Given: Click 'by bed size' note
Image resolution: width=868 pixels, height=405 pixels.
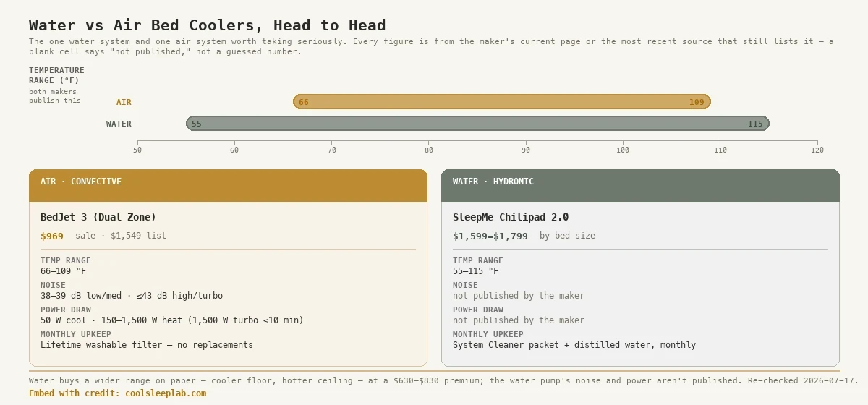Looking at the screenshot, I should pyautogui.click(x=567, y=236).
